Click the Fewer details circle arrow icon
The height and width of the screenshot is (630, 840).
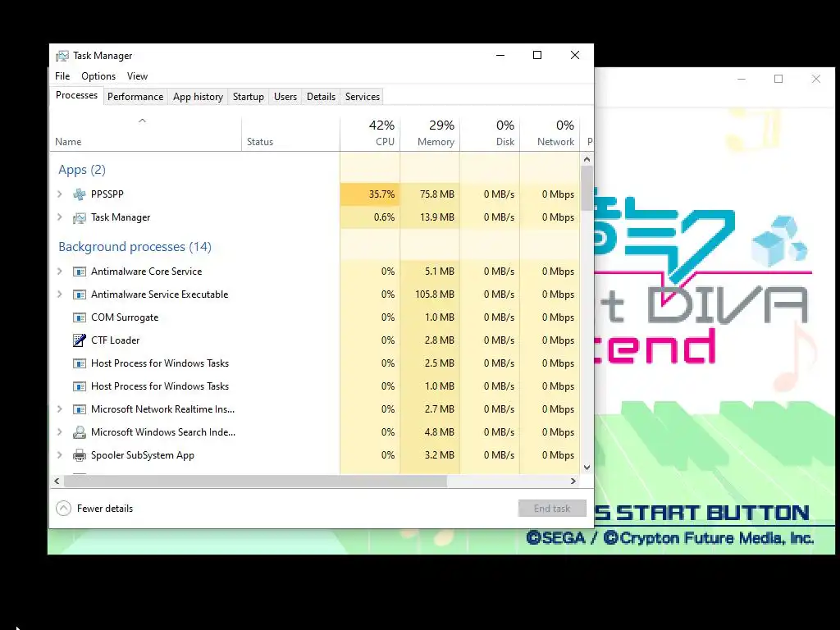click(63, 509)
